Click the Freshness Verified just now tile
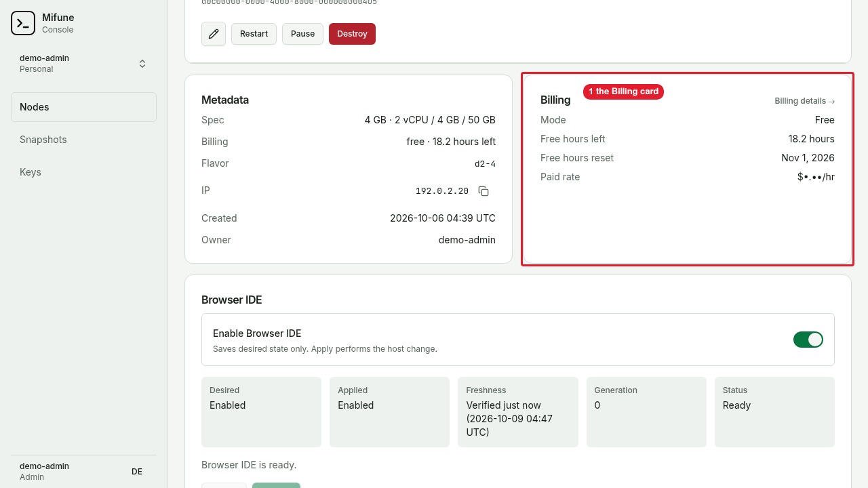This screenshot has height=488, width=868. (x=518, y=412)
